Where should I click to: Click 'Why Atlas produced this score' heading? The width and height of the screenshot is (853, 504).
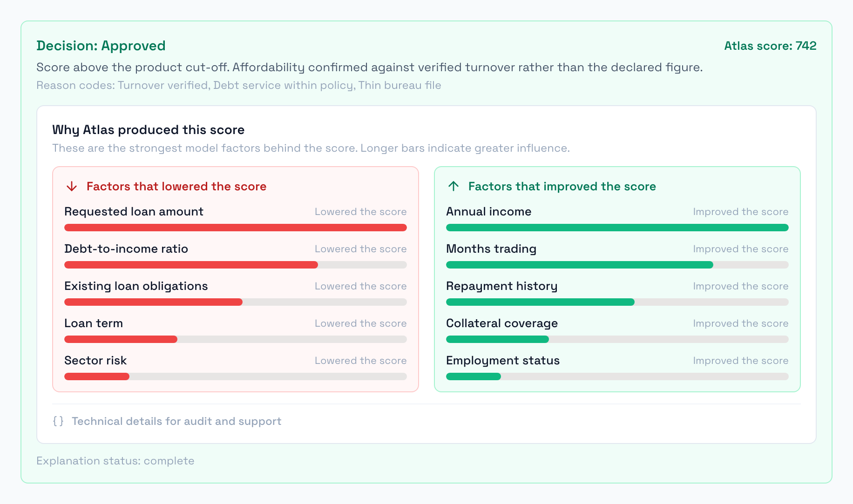click(x=149, y=130)
